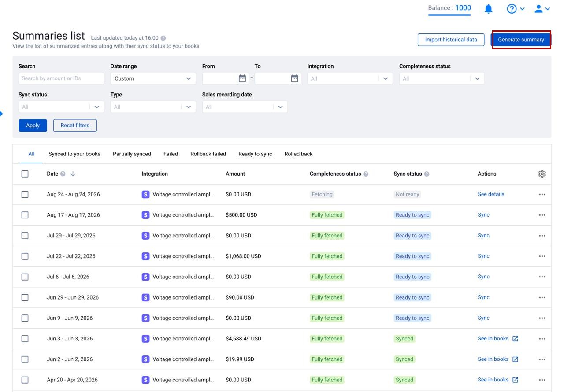
Task: Open the Date range Custom dropdown
Action: click(153, 78)
